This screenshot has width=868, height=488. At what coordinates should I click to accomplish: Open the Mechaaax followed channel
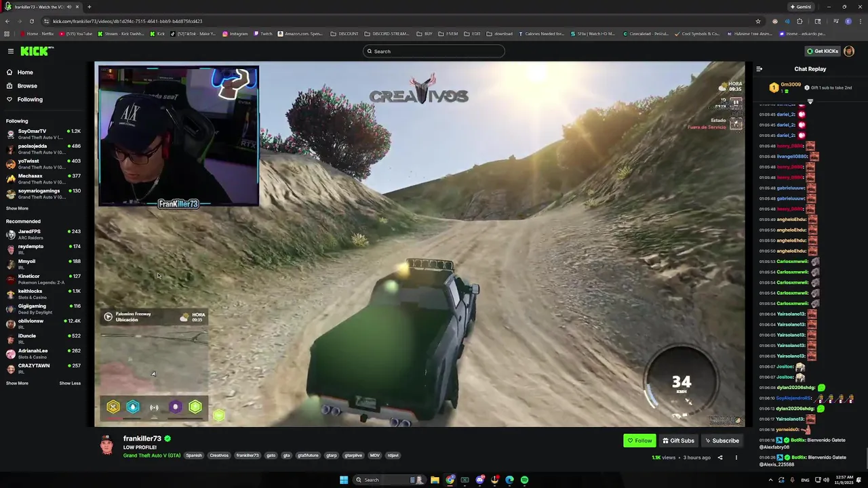[x=43, y=179]
